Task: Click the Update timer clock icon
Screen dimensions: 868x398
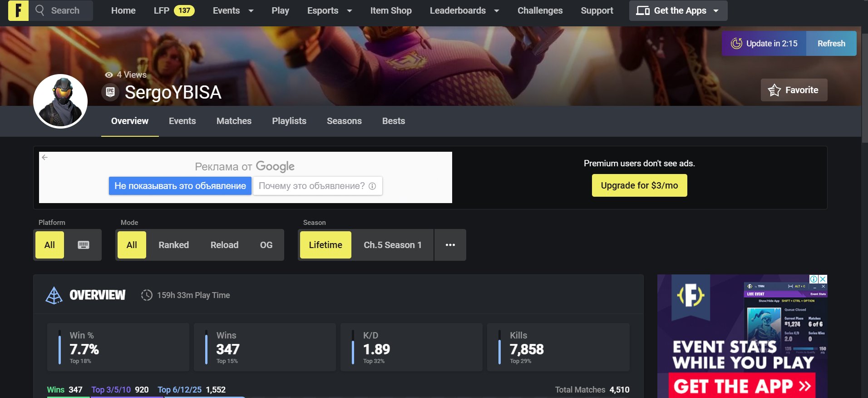Action: pos(736,44)
